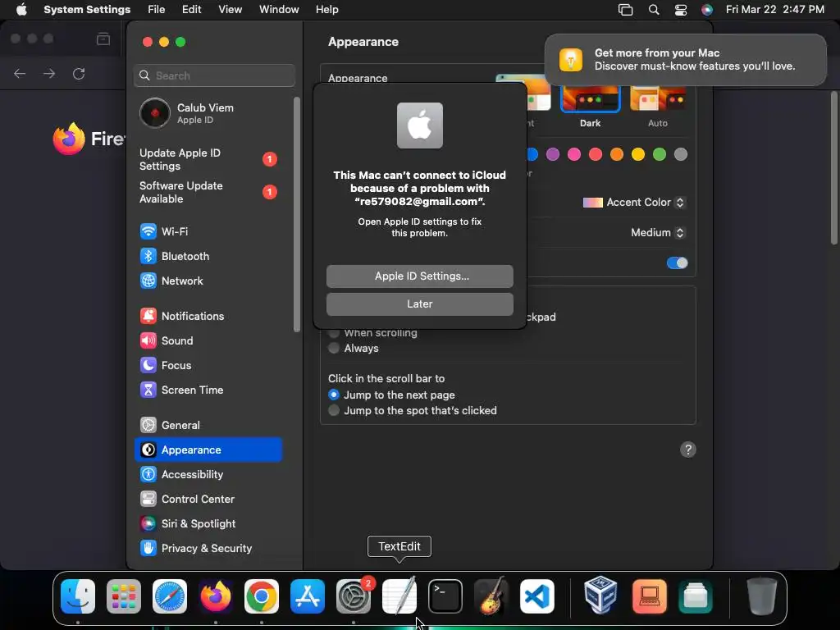Image resolution: width=840 pixels, height=630 pixels.
Task: Open Screen Time settings in sidebar
Action: point(208,390)
